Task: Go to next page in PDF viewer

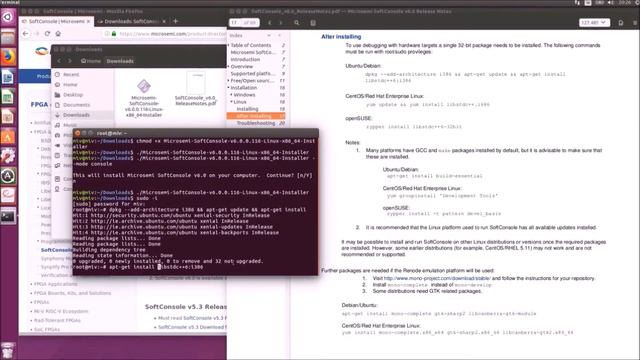Action: coord(281,23)
